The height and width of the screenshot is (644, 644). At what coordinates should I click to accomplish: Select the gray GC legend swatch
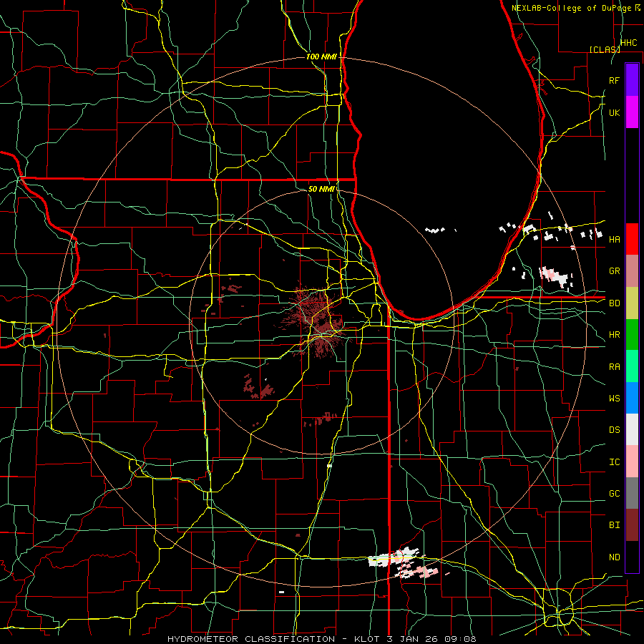tap(632, 493)
